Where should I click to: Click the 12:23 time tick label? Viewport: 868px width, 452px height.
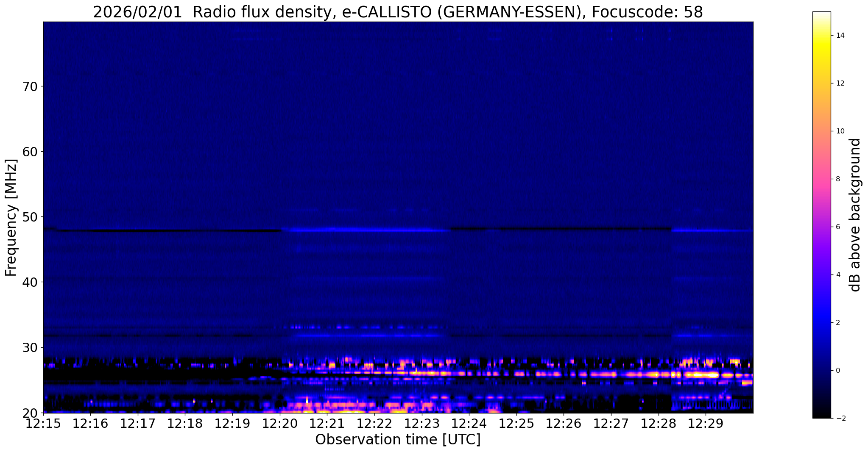[x=422, y=423]
